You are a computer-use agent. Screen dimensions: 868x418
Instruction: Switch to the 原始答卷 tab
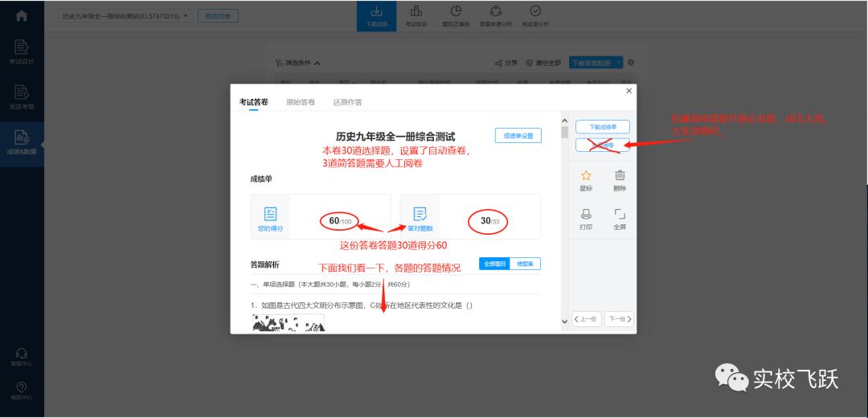(301, 102)
